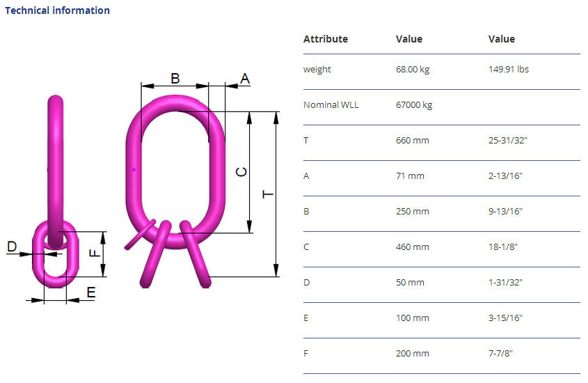The image size is (588, 383).
Task: Click dimension label B on diagram
Action: tap(175, 79)
